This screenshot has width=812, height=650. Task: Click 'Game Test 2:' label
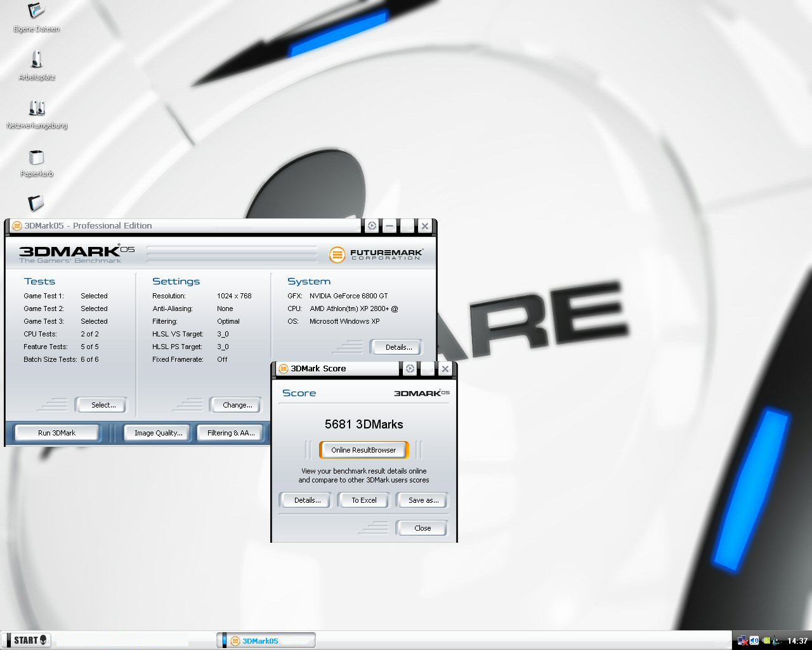(x=44, y=308)
